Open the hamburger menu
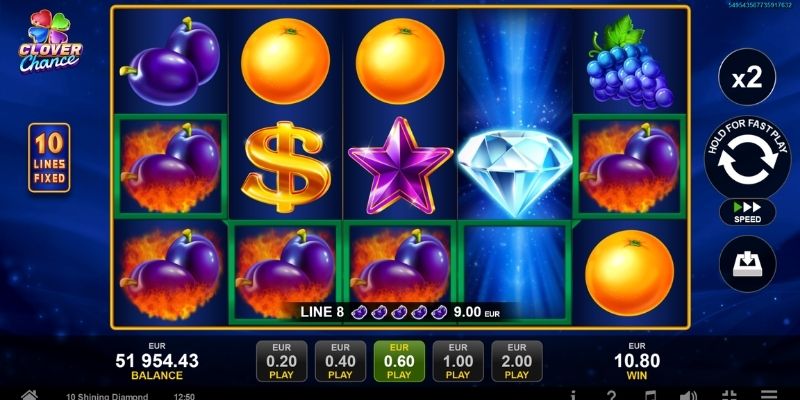 click(x=769, y=395)
